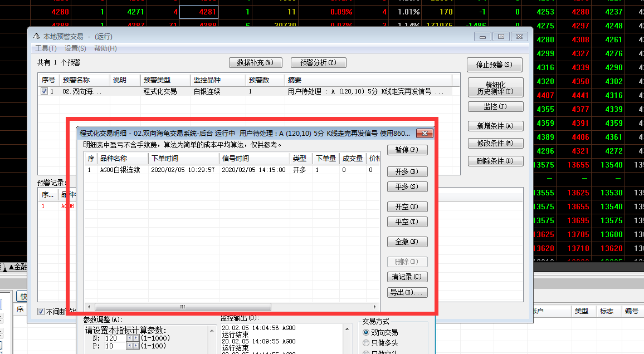Click the highlighted 4281 quote cell
This screenshot has width=644, height=354.
click(199, 12)
